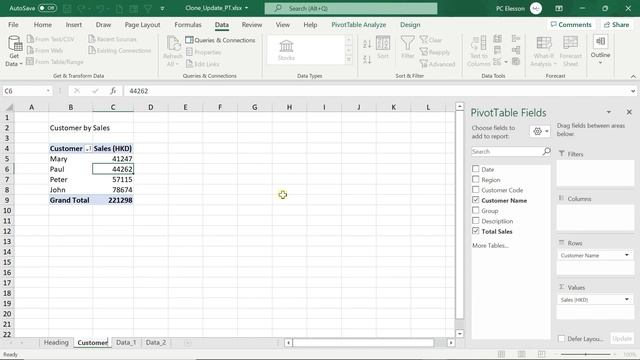
Task: Uncheck the Total Sales field
Action: click(x=476, y=231)
